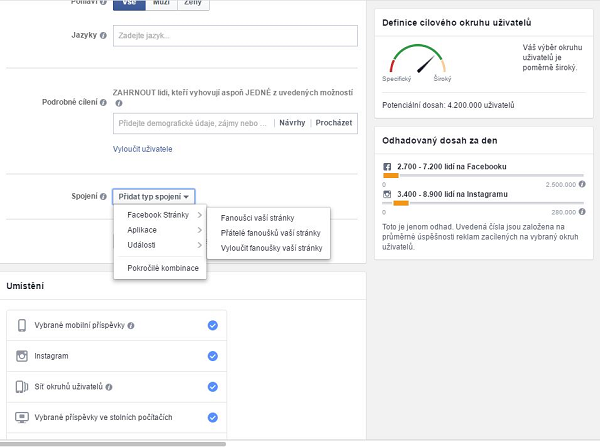Screen dimensions: 600x447
Task: Click the Vyloučit uživatele link
Action: tap(142, 149)
